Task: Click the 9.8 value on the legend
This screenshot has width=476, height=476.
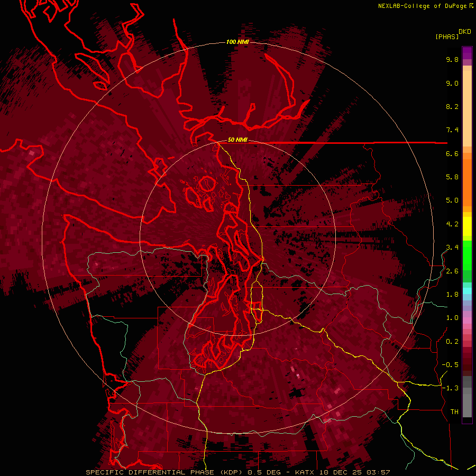Action: coord(452,59)
